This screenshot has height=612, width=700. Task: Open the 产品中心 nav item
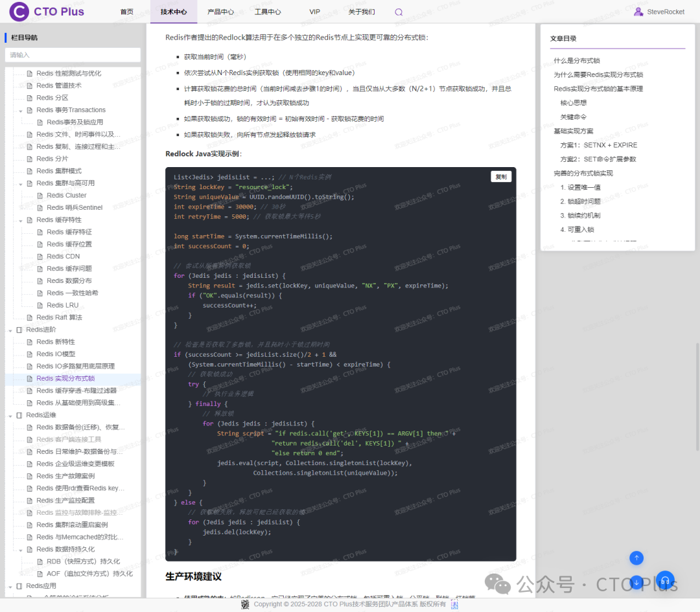(220, 12)
